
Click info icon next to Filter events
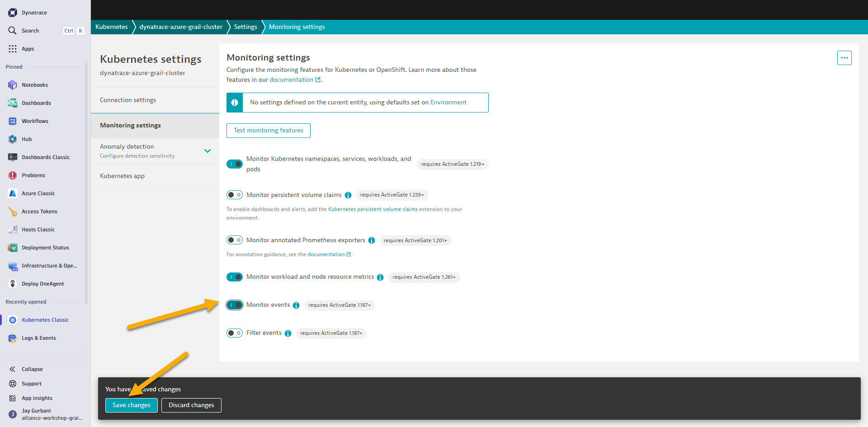pyautogui.click(x=288, y=333)
